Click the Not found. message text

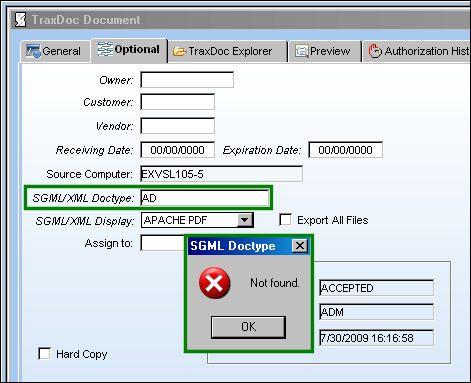[x=275, y=283]
